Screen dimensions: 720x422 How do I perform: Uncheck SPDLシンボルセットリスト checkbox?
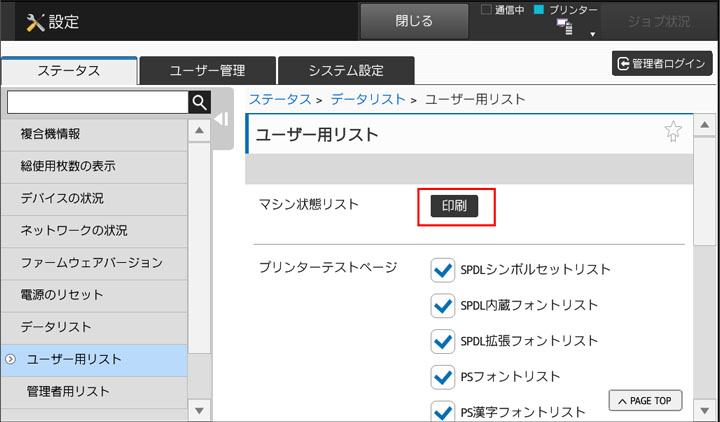442,270
